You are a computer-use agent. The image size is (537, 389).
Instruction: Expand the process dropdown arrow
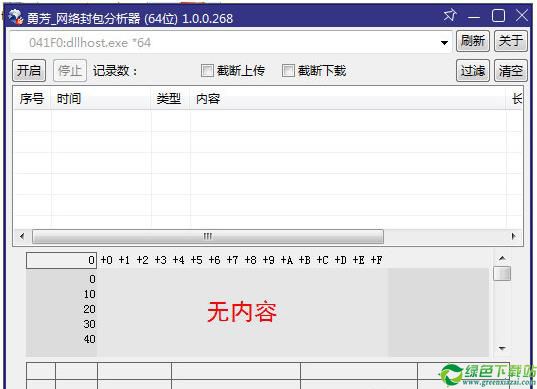click(444, 43)
